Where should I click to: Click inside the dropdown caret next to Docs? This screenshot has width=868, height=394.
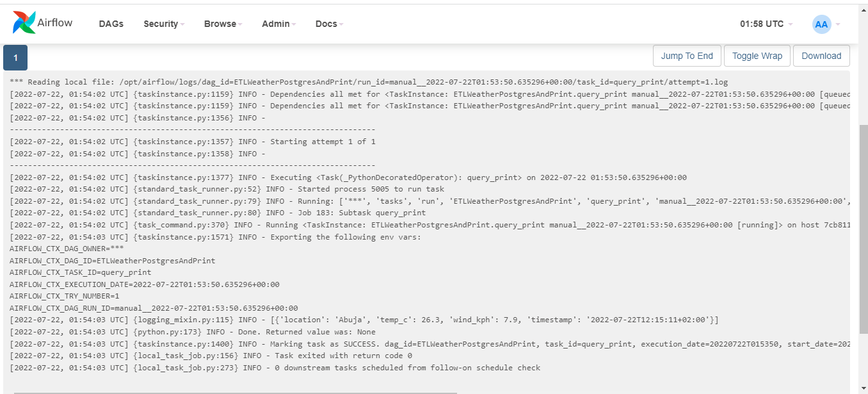341,25
